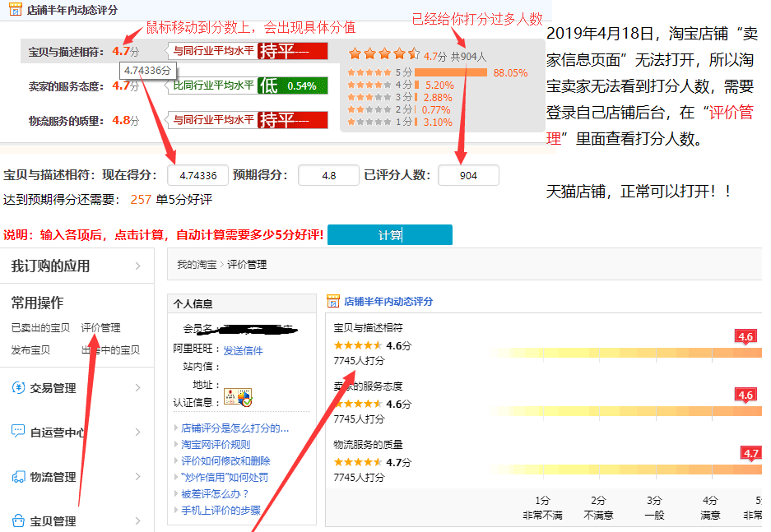Open 已卖出的宝贝 link
The image size is (771, 532).
40,327
